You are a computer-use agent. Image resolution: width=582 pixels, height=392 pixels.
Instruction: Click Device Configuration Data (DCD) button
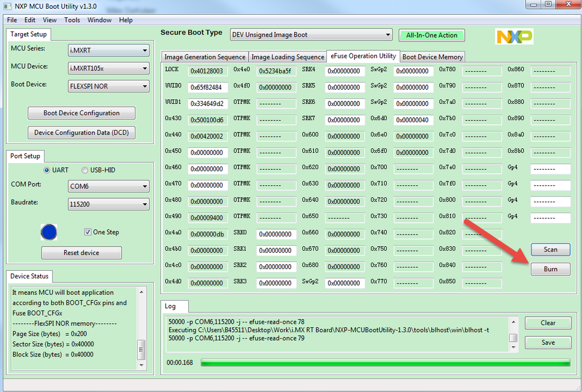82,133
